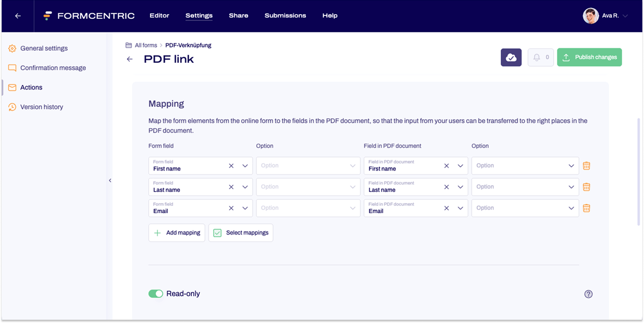Select Actions in the sidebar
Image resolution: width=644 pixels, height=323 pixels.
click(x=31, y=87)
